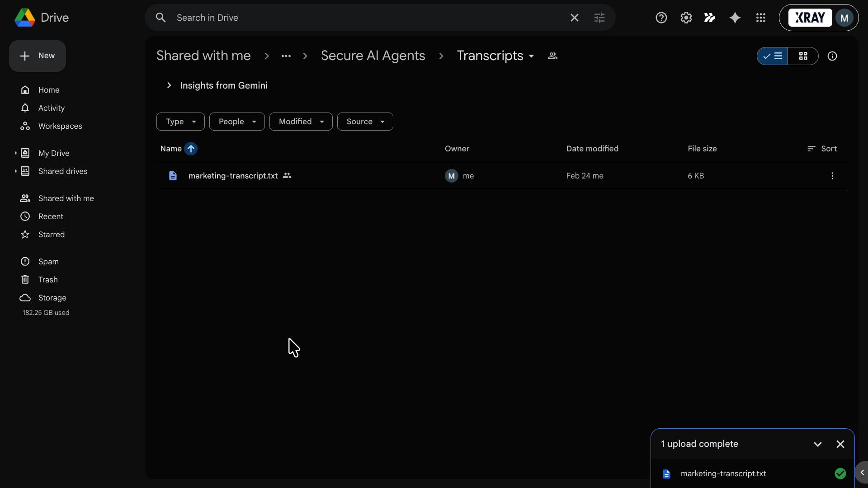Open the Type filter dropdown
Screen dimensions: 868x488
180,122
